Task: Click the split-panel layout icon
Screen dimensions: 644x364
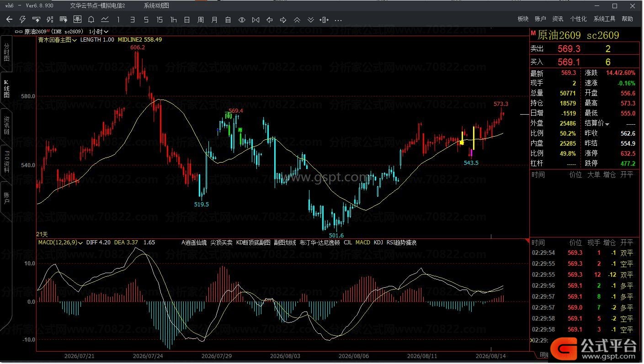Action: 324,20
